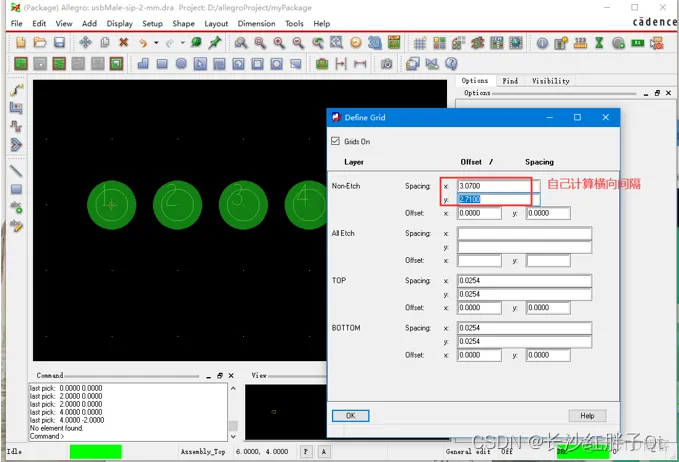Switch to the Visibility tab

[x=550, y=81]
